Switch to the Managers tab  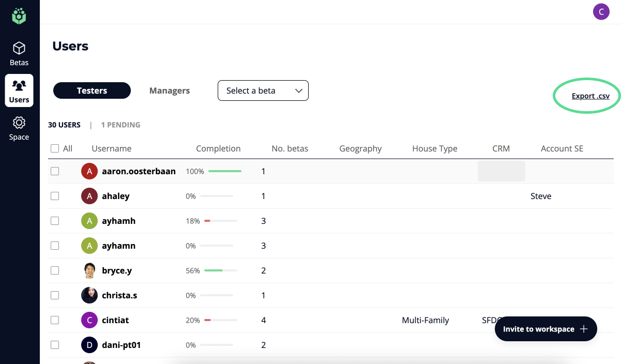170,90
